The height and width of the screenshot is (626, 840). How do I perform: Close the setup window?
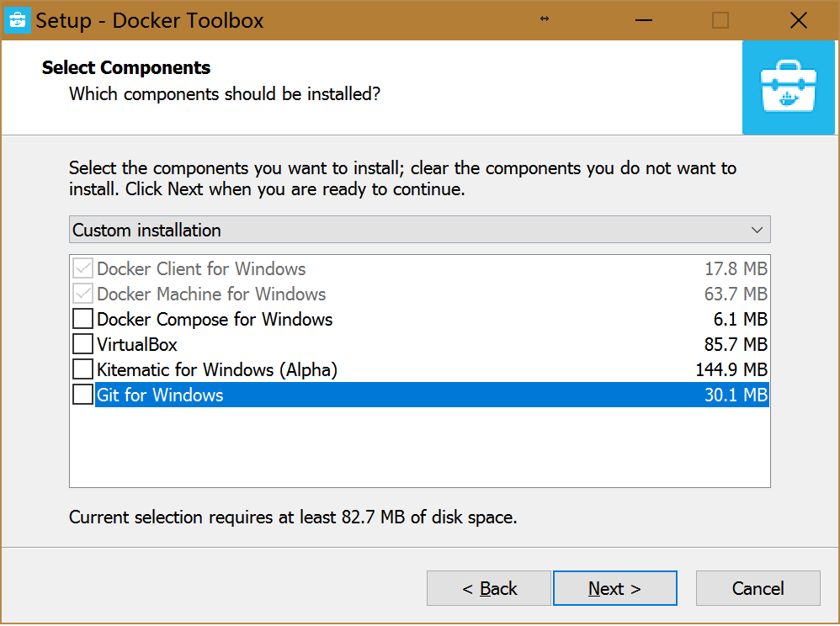pos(799,20)
